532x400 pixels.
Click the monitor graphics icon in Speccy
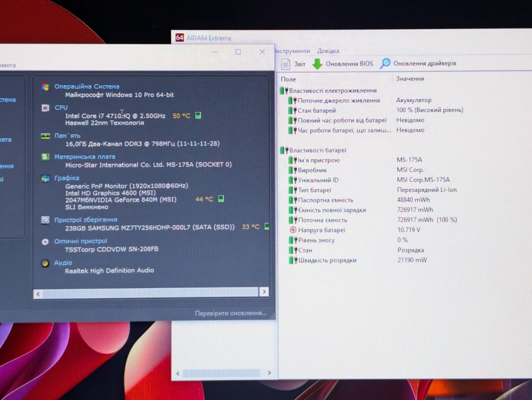click(45, 178)
